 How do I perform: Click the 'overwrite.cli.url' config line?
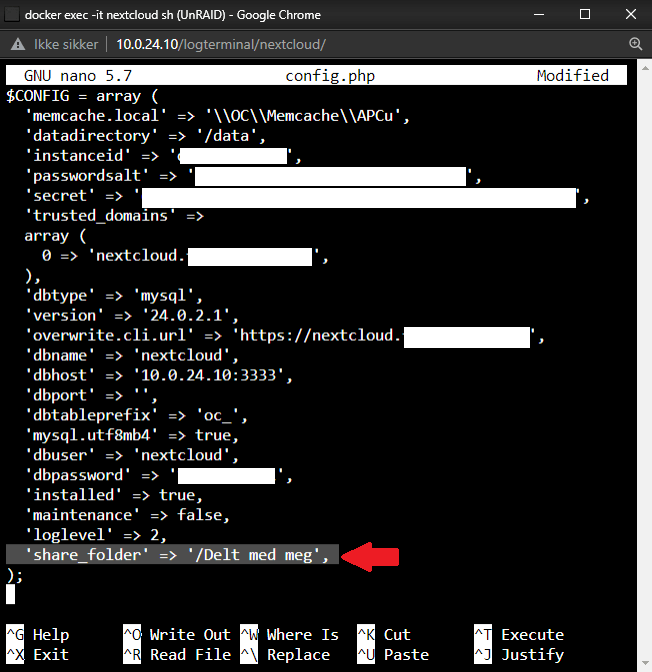click(x=285, y=336)
